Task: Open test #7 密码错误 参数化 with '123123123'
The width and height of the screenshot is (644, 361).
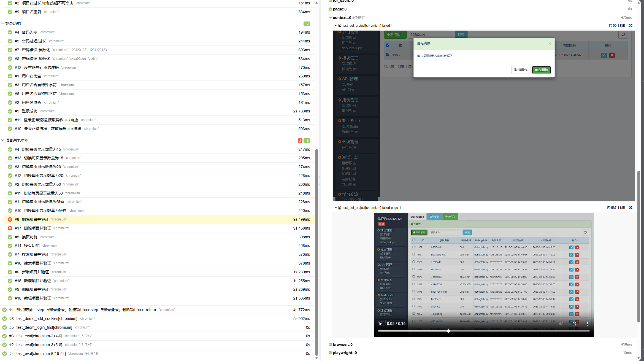Action: [x=159, y=50]
